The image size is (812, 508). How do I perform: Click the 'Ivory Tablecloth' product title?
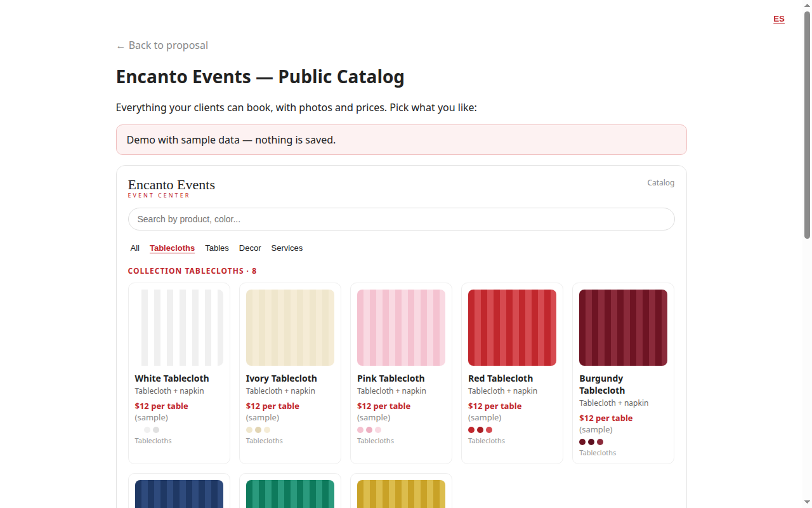coord(282,378)
